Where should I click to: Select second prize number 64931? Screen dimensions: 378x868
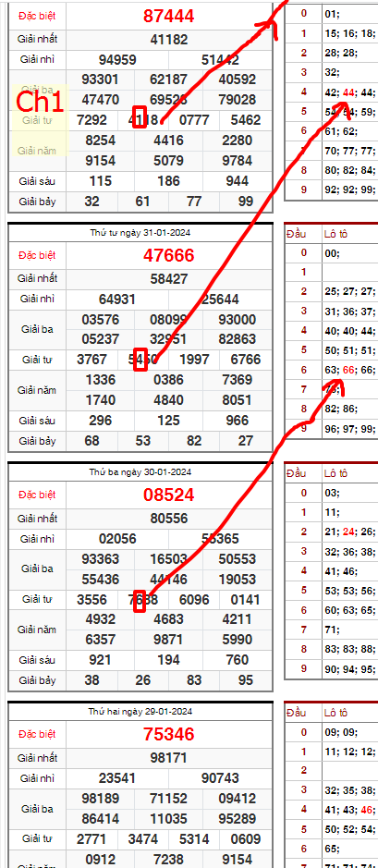pos(117,300)
